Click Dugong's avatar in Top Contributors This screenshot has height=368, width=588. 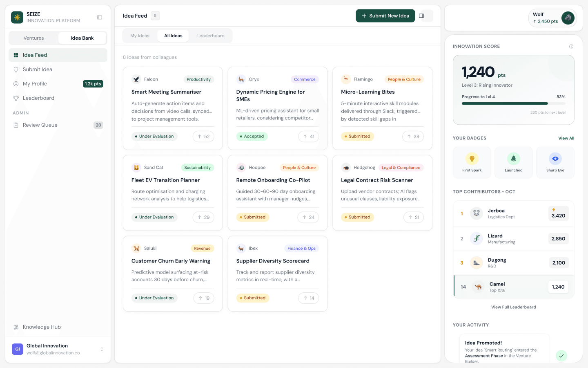tap(477, 263)
